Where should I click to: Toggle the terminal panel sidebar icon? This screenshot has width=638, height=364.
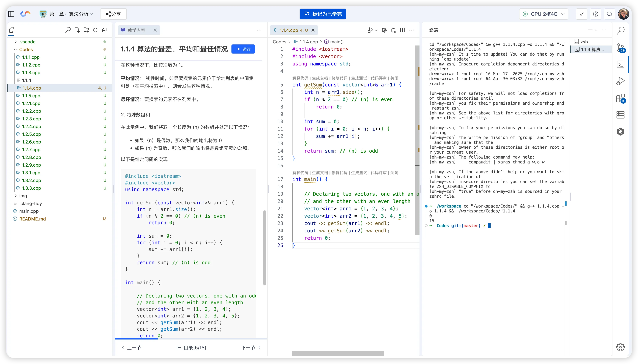620,65
